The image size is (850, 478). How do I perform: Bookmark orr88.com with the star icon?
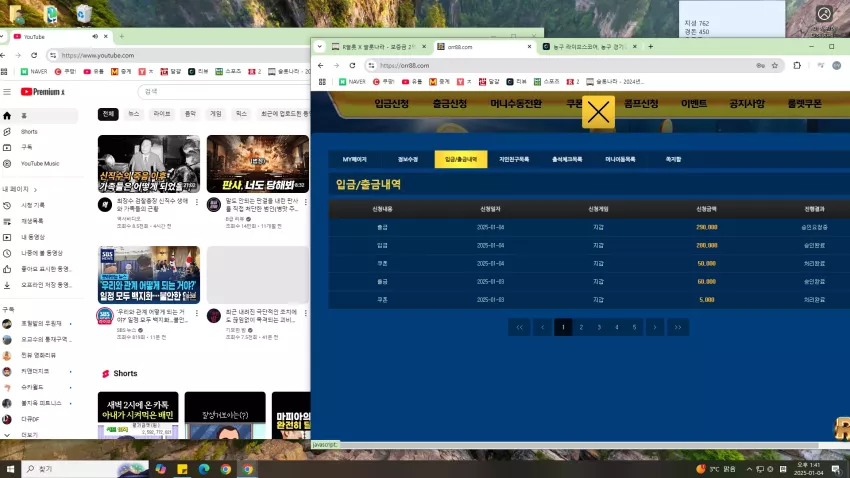pyautogui.click(x=775, y=66)
